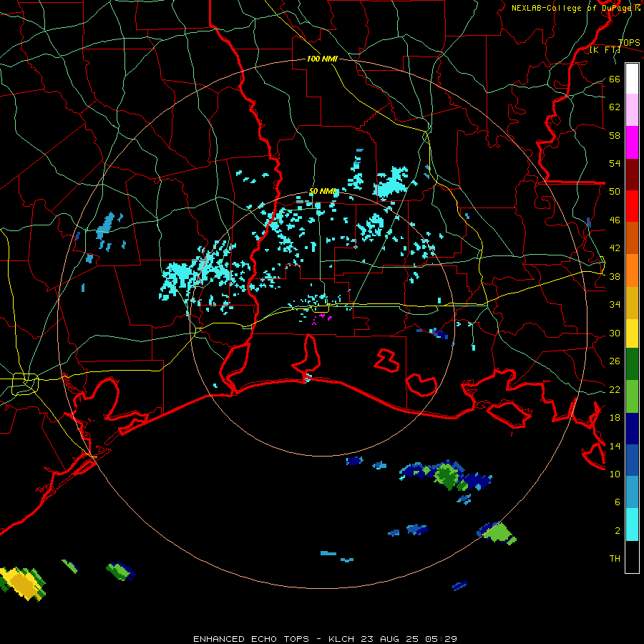The height and width of the screenshot is (644, 644).
Task: Click the legend value 50
Action: coord(615,192)
